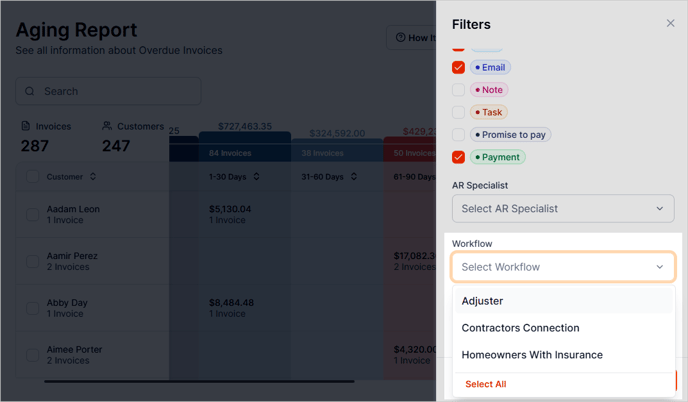Choose Contractors Connection workflow option
Image resolution: width=688 pixels, height=402 pixels.
click(x=520, y=328)
